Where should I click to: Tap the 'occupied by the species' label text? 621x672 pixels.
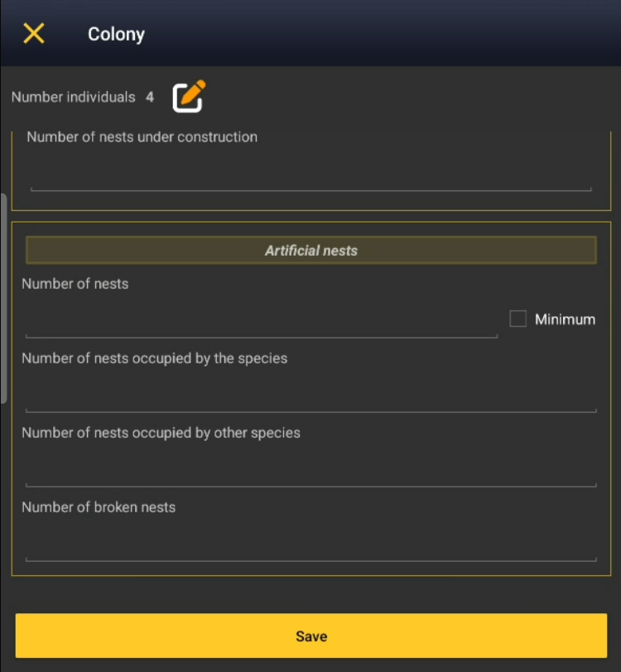click(x=155, y=358)
